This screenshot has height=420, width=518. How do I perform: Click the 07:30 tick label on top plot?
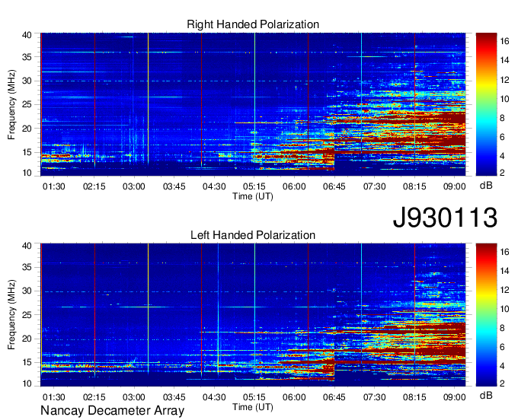click(x=374, y=186)
